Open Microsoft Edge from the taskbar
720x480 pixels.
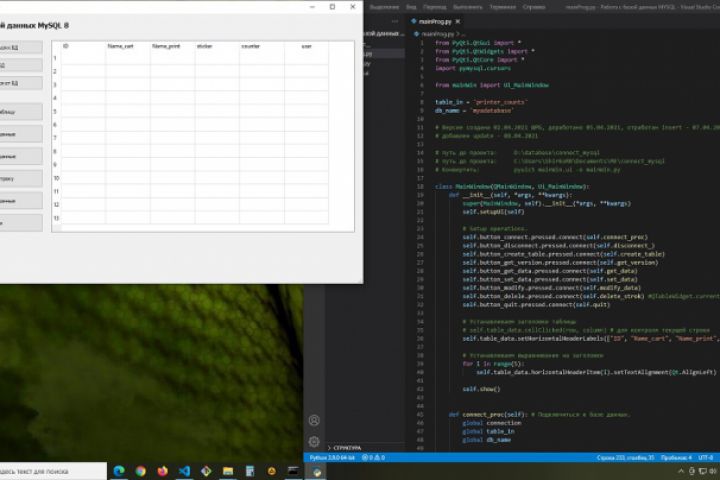[x=119, y=471]
